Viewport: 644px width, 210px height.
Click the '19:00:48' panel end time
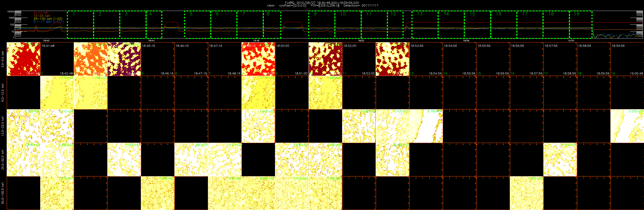click(636, 73)
